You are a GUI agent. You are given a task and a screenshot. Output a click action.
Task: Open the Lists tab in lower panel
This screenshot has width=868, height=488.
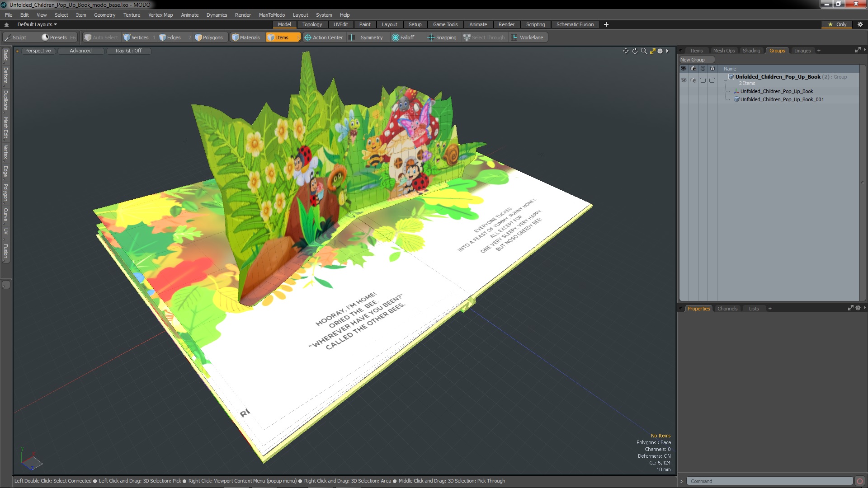[754, 309]
